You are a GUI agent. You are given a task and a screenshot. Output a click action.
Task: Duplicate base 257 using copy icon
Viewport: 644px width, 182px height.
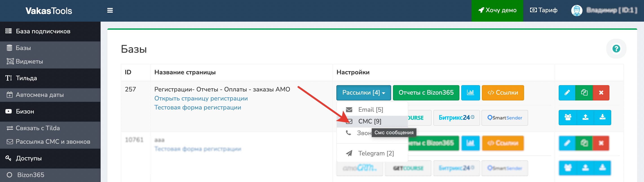(x=584, y=93)
